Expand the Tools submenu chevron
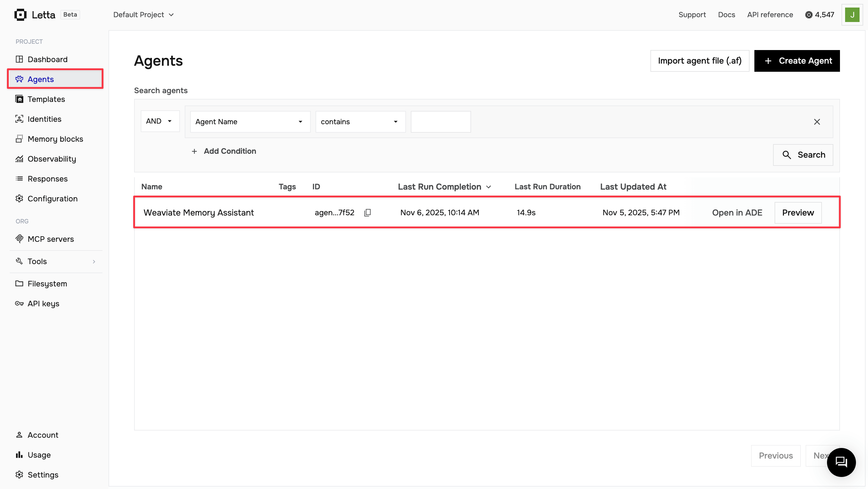The image size is (868, 489). [x=94, y=261]
